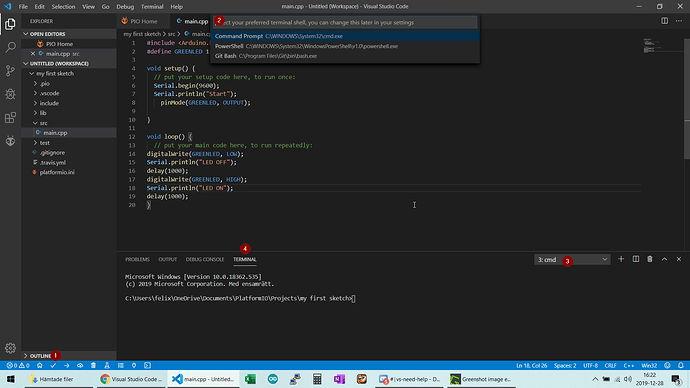Switch to the Debug Console tab

[205, 259]
